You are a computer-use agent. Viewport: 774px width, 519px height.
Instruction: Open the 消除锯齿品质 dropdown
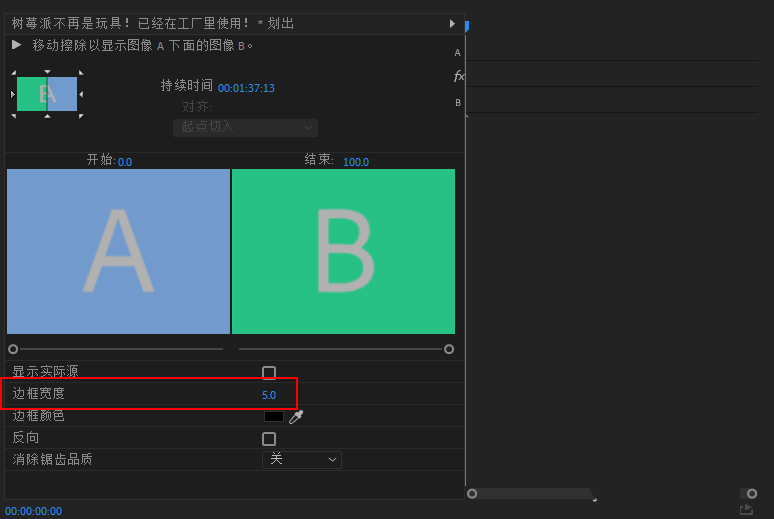coord(302,460)
